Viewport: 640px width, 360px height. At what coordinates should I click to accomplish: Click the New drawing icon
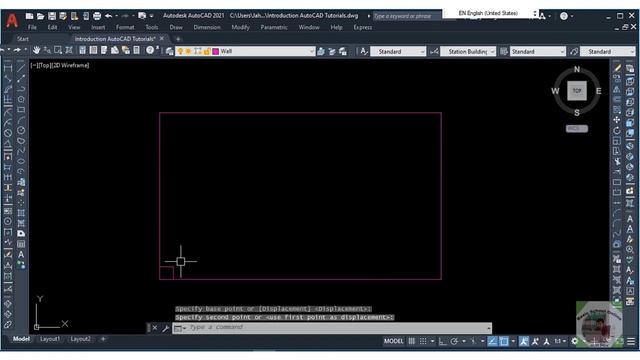tap(29, 16)
